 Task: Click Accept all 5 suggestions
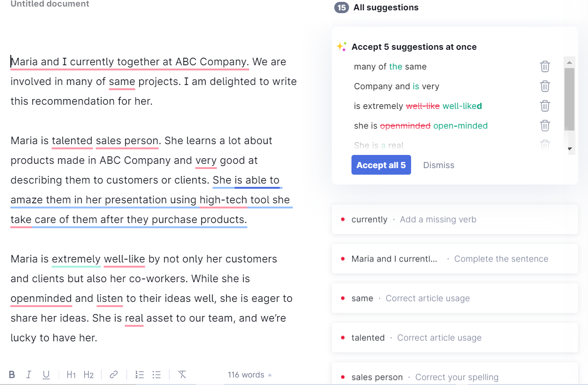pyautogui.click(x=381, y=165)
